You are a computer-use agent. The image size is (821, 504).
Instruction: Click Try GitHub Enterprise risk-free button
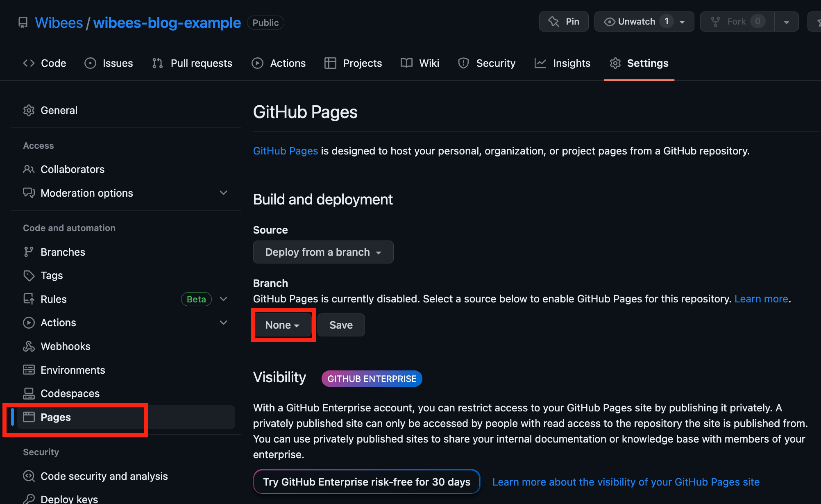367,482
